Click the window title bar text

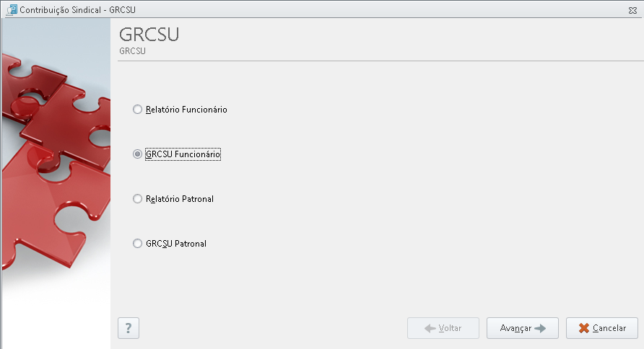click(78, 10)
